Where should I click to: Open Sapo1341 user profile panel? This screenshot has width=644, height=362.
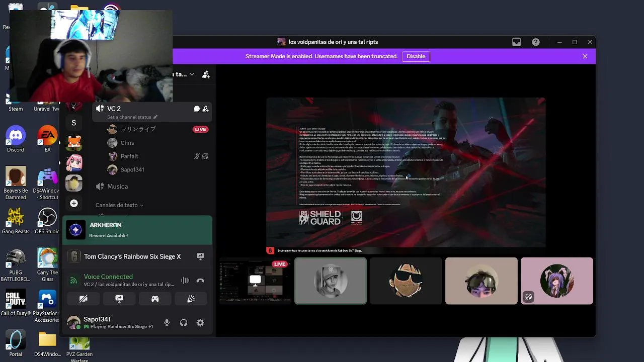click(x=110, y=323)
